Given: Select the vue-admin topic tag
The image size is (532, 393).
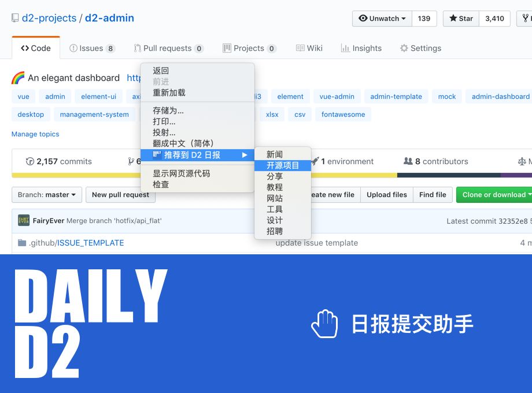Looking at the screenshot, I should pos(337,97).
